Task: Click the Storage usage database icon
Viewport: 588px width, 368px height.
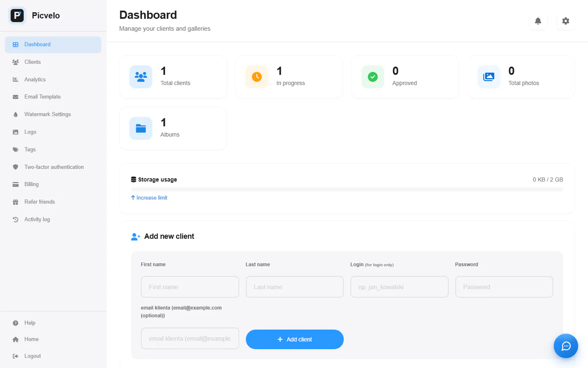Action: click(x=134, y=180)
